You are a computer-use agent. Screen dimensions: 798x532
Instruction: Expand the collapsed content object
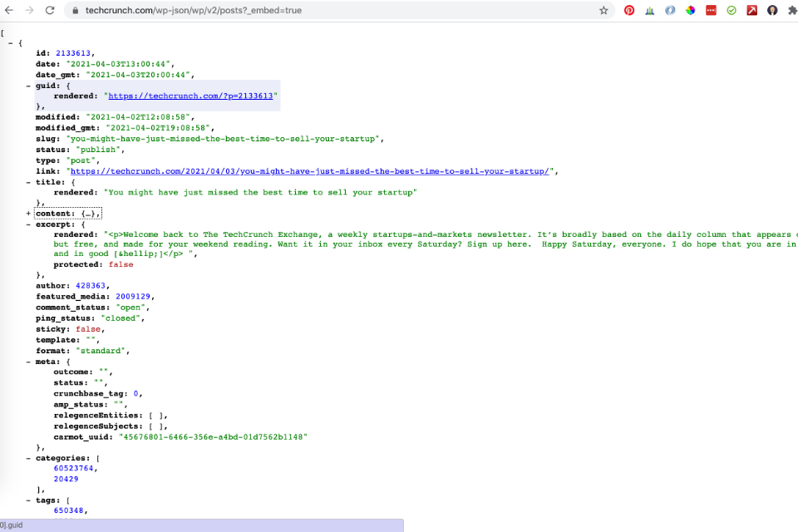click(28, 214)
